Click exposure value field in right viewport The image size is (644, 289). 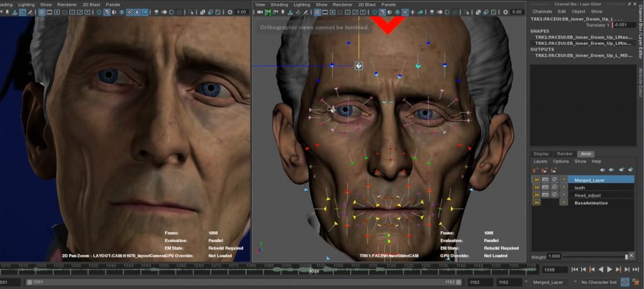click(x=517, y=12)
